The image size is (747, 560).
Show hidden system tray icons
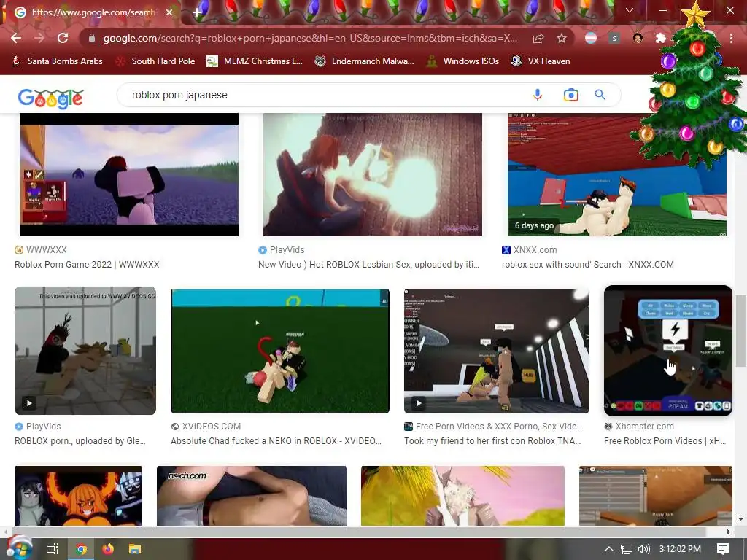[x=609, y=549]
